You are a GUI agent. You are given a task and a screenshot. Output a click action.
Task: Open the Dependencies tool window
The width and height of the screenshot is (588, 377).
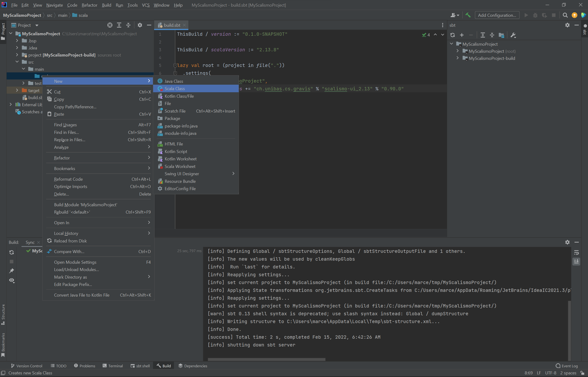point(193,366)
